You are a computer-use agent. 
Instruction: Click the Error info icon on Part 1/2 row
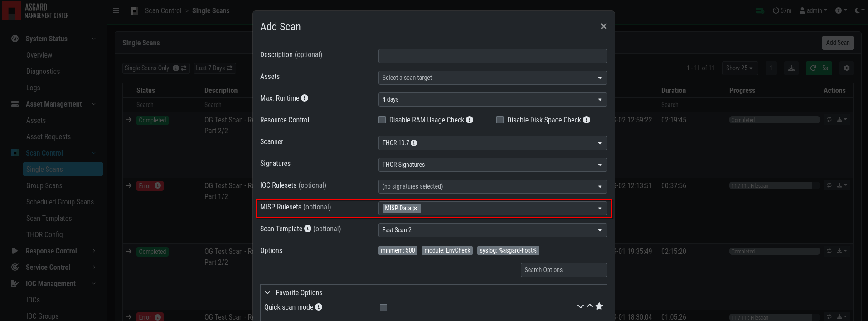click(x=158, y=185)
